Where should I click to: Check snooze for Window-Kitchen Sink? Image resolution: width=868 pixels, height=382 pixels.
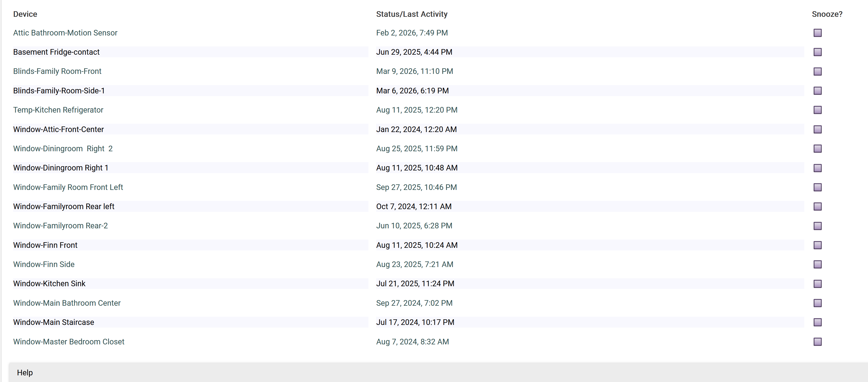(x=817, y=284)
